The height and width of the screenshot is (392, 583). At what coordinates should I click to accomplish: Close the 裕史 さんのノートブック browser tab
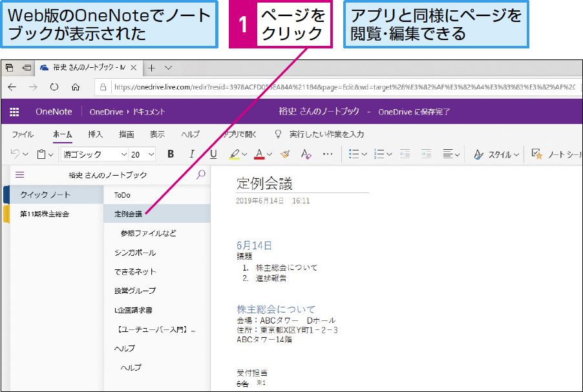[x=134, y=68]
